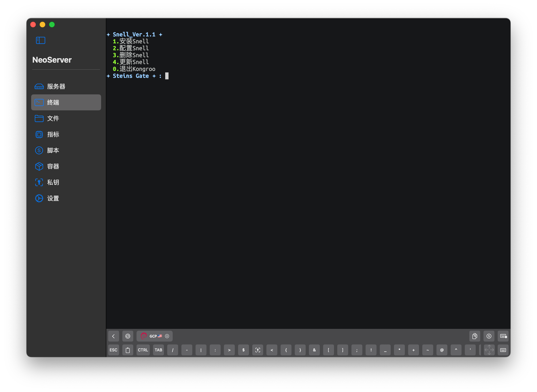Close the GCP session tab
Viewport: 537px width, 392px height.
pyautogui.click(x=167, y=336)
